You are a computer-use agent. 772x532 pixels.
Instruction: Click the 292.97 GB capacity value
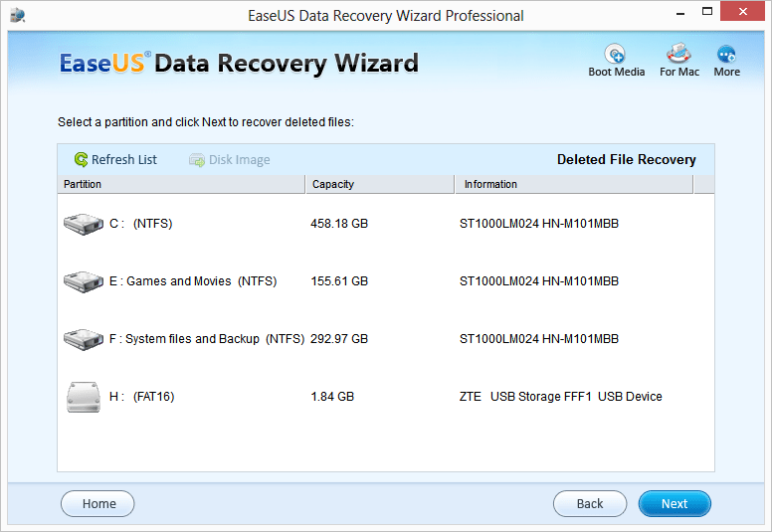click(339, 338)
